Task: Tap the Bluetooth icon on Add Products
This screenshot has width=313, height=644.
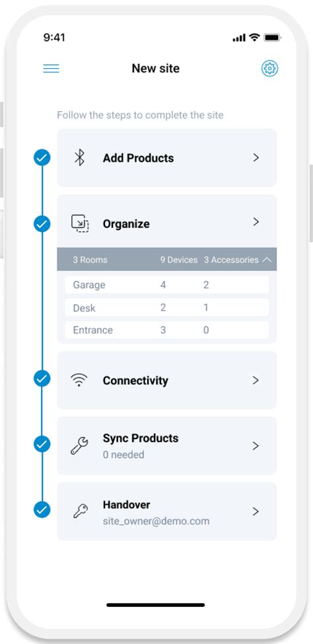Action: pyautogui.click(x=80, y=158)
